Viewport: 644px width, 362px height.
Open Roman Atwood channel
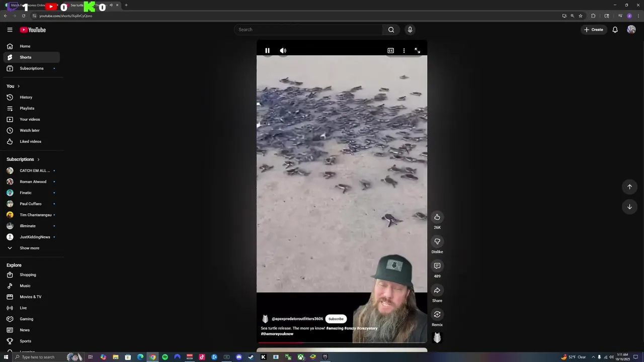point(32,182)
